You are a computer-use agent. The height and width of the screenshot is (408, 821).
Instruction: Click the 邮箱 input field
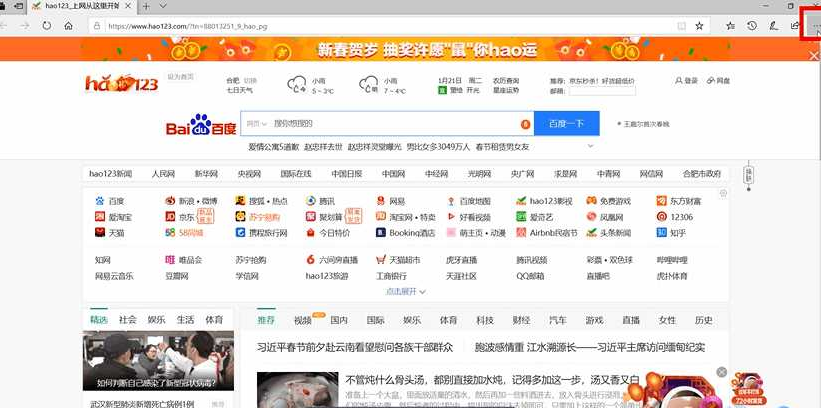click(x=602, y=91)
